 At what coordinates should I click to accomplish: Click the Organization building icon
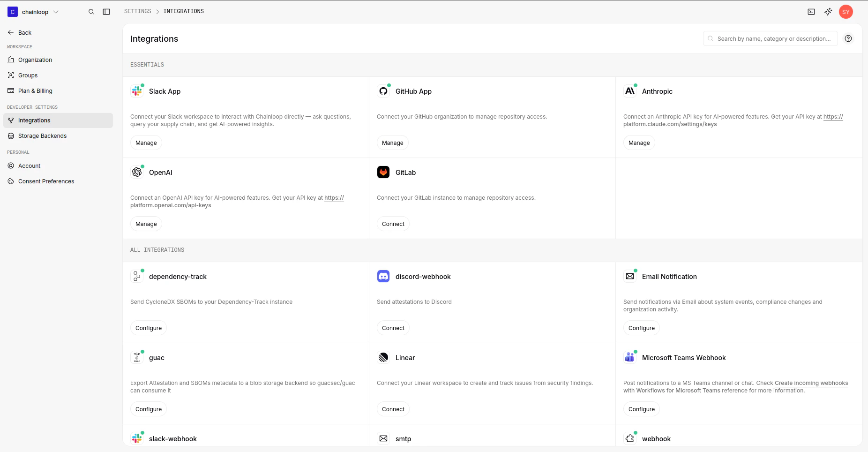[x=11, y=60]
